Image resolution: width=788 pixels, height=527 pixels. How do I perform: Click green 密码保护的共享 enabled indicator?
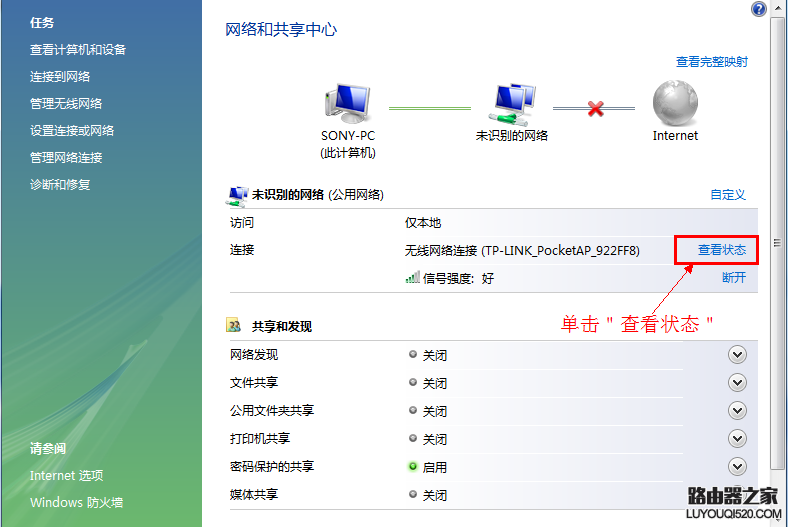413,467
